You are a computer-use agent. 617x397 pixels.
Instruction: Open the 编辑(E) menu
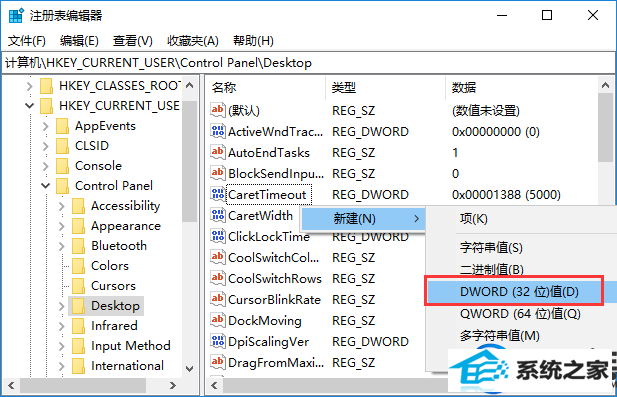[79, 41]
